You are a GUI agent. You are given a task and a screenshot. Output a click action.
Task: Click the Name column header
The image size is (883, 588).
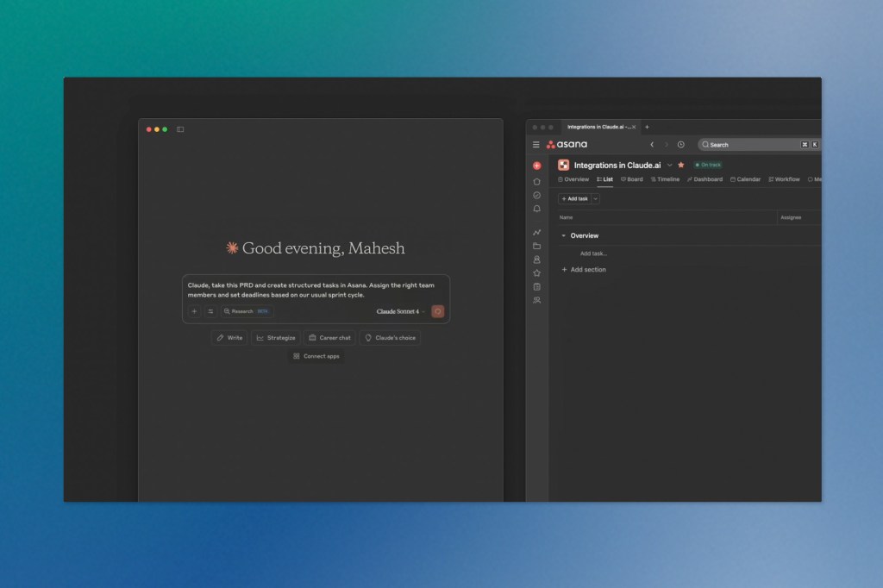(x=566, y=217)
